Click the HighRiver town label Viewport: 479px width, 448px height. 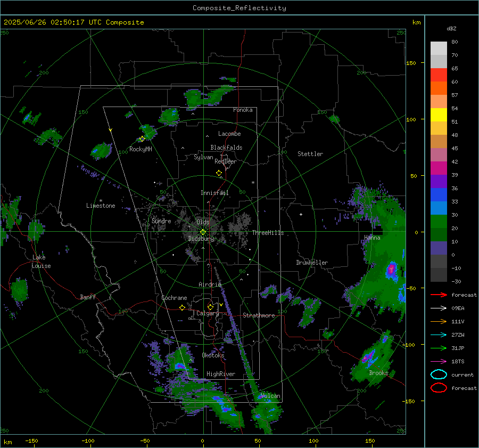click(221, 374)
